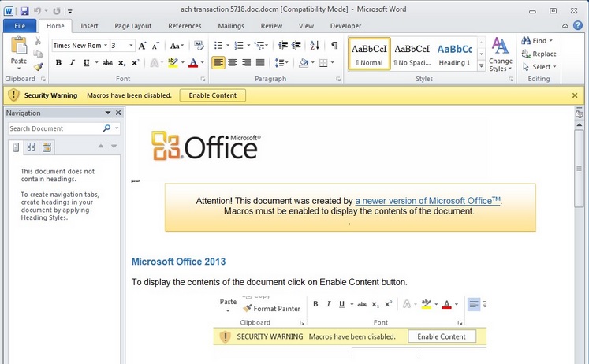This screenshot has width=589, height=364.
Task: Switch to the Insert tab
Action: click(89, 26)
